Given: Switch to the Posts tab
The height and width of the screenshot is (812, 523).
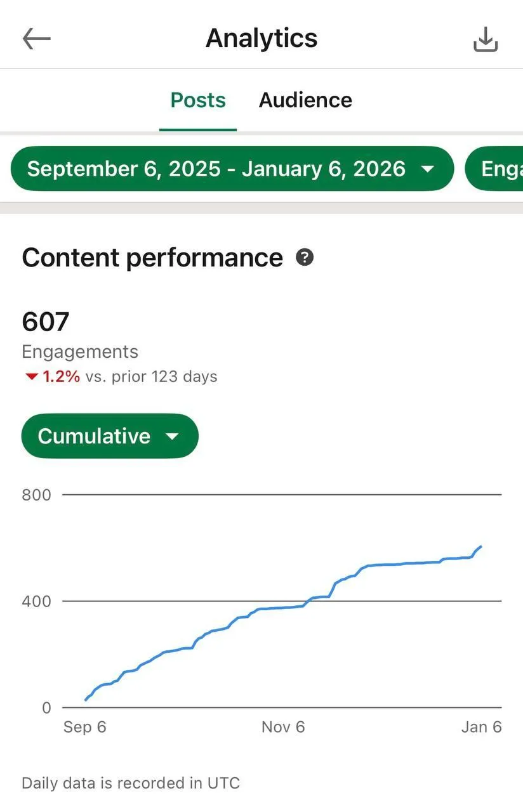Looking at the screenshot, I should pos(198,100).
